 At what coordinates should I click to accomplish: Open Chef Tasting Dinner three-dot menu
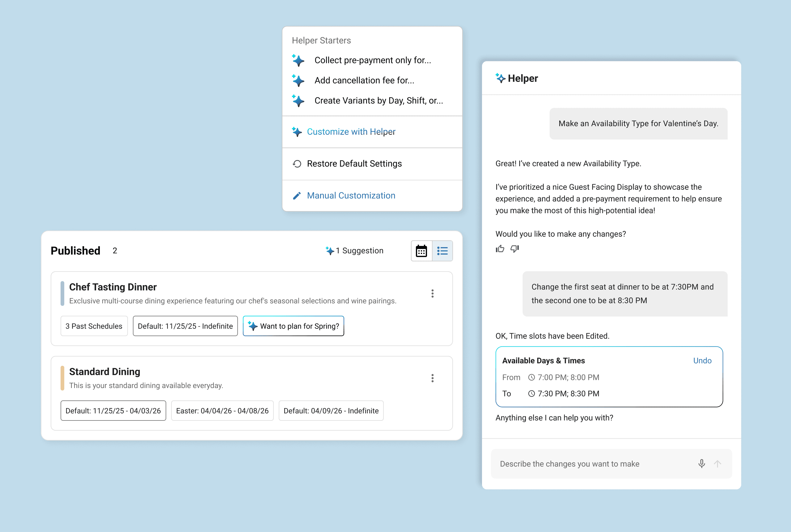click(x=432, y=293)
